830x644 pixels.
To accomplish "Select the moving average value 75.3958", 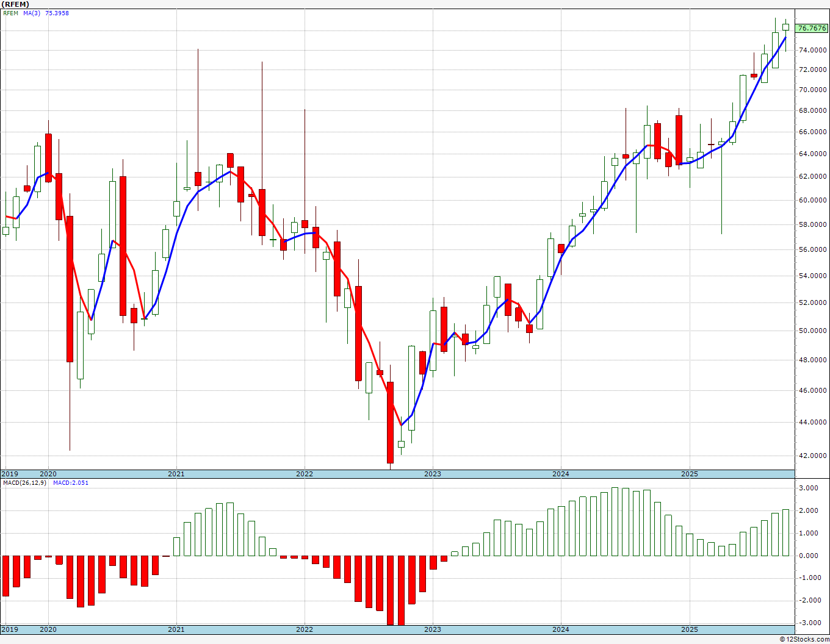I will [57, 13].
